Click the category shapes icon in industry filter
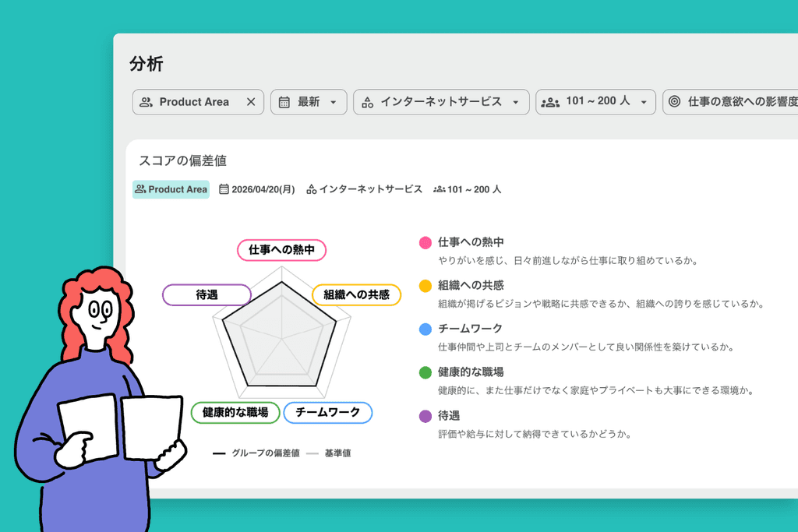The height and width of the screenshot is (532, 798). [368, 102]
